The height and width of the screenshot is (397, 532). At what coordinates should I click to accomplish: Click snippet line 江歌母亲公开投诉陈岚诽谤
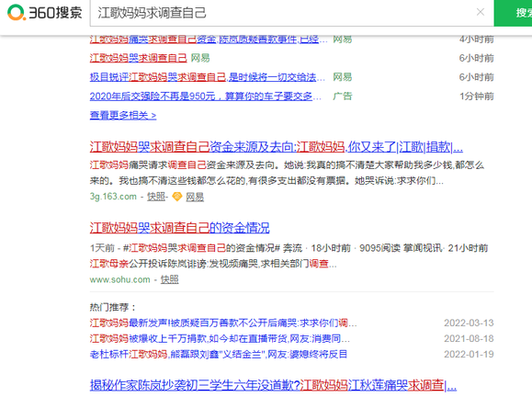(x=213, y=264)
